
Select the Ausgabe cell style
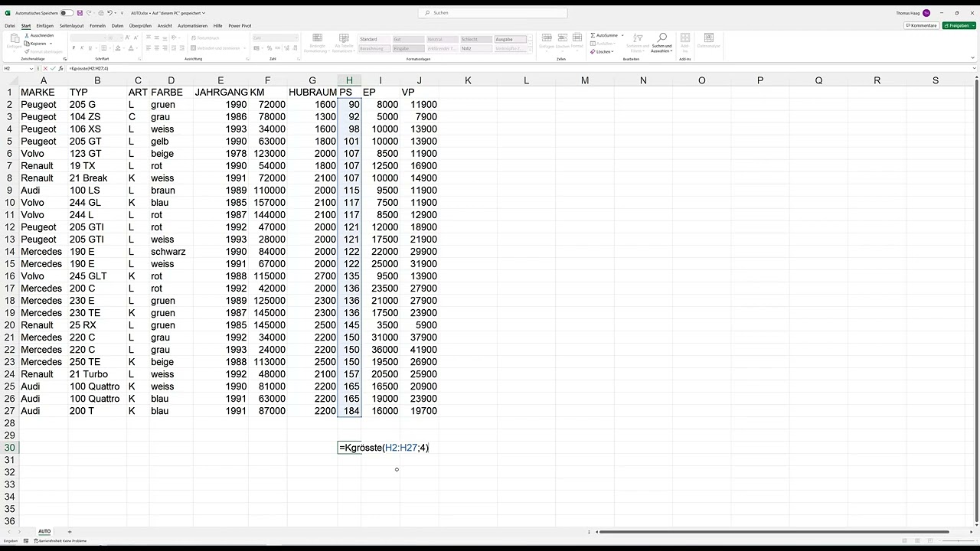(511, 39)
